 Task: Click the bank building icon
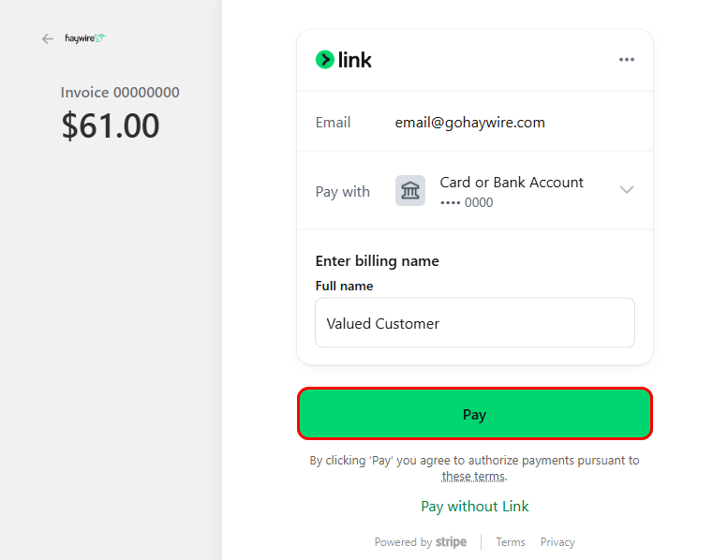point(410,191)
